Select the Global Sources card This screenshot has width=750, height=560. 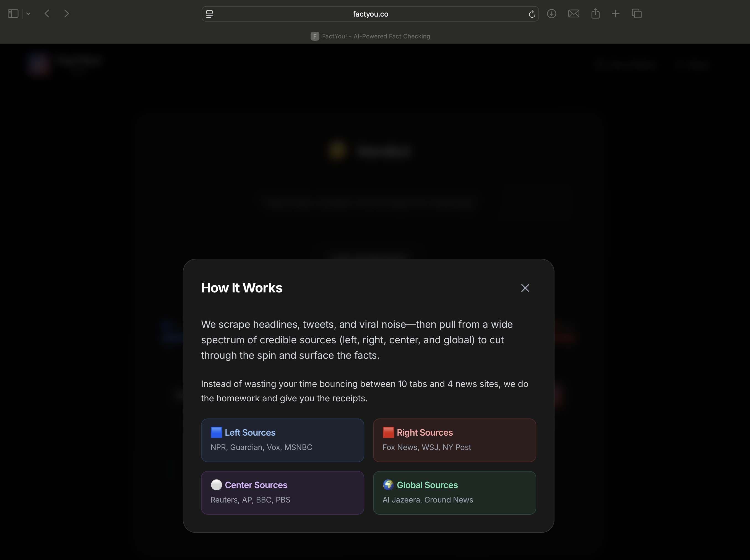click(454, 493)
